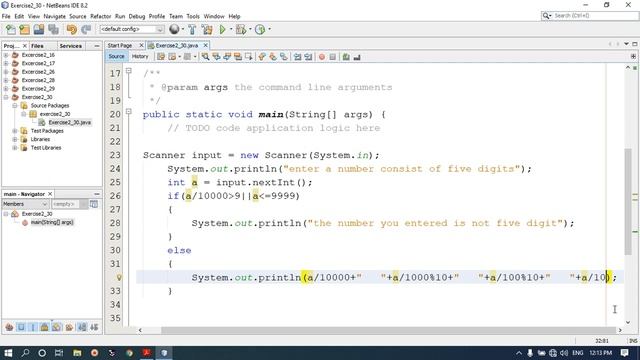The height and width of the screenshot is (360, 640).
Task: Open dropdown arrow beside Run button
Action: [231, 29]
